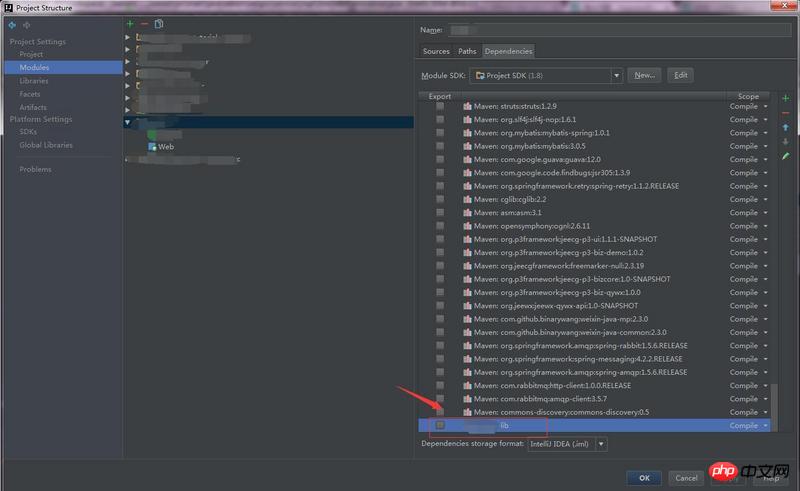800x491 pixels.
Task: Click library icon of struts:struts:1.2.9
Action: click(x=467, y=106)
